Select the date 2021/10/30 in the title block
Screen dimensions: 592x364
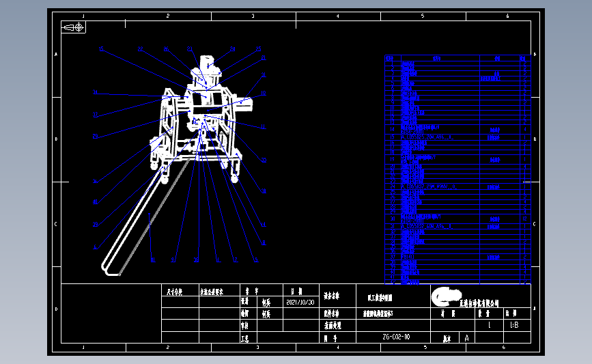(x=300, y=302)
